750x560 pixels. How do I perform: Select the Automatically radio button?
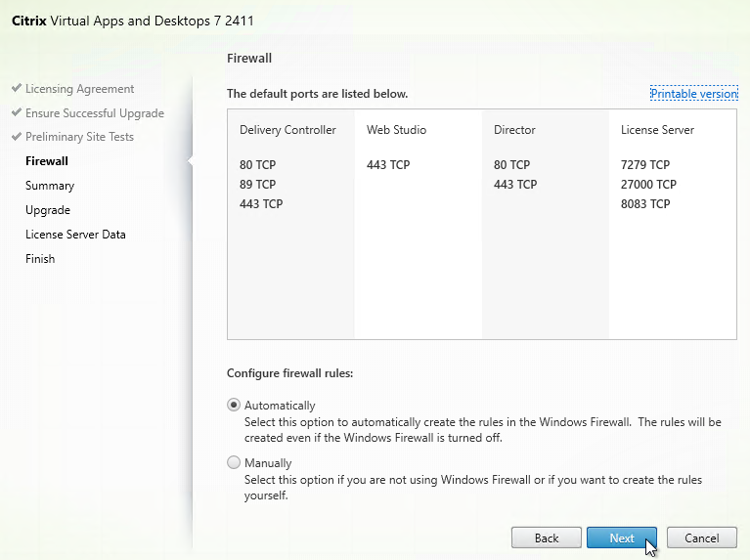(234, 405)
